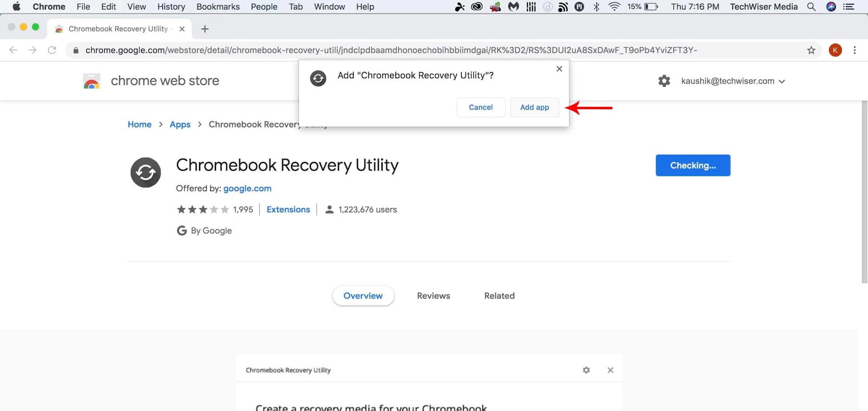Open a new tab with plus button
The width and height of the screenshot is (868, 411).
pos(205,29)
